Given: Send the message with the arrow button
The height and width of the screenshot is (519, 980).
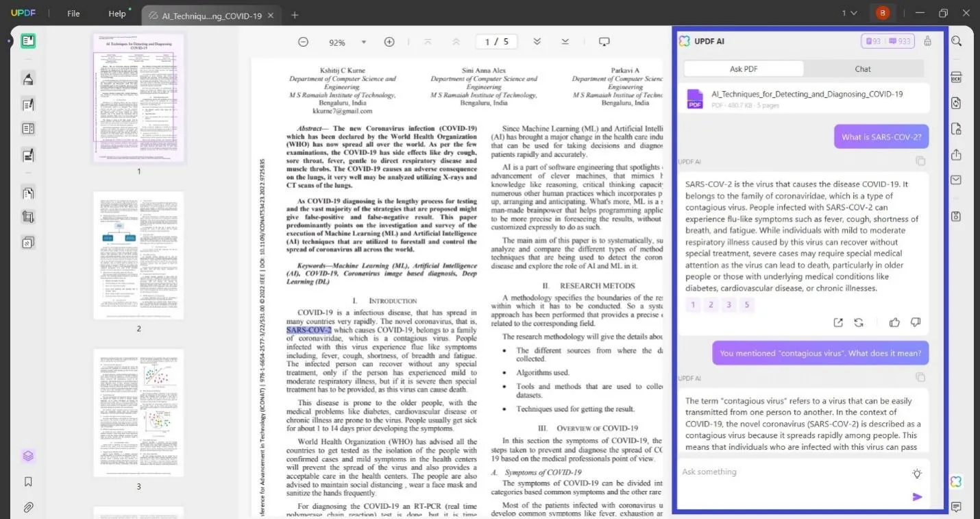Looking at the screenshot, I should click(918, 497).
